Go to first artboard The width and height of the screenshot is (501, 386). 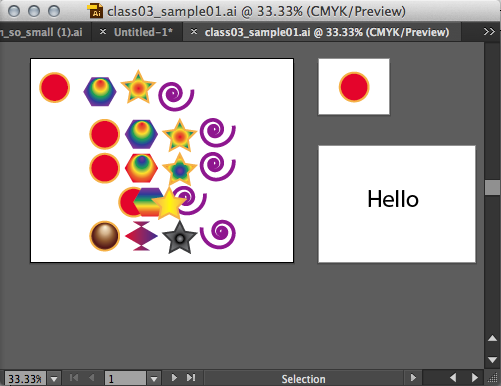[x=74, y=378]
